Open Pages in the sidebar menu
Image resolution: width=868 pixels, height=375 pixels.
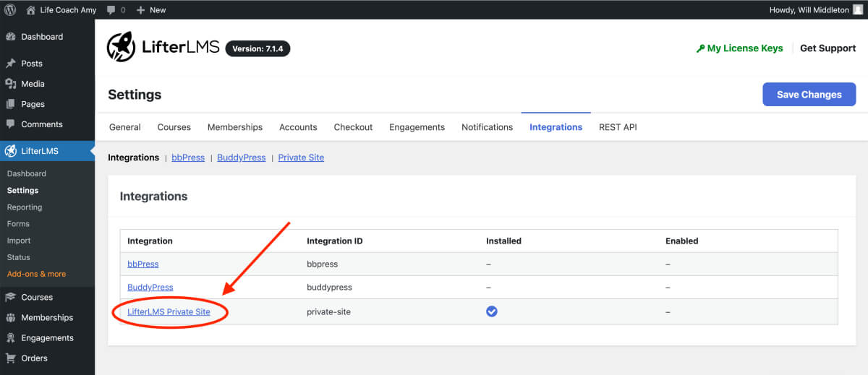tap(33, 104)
